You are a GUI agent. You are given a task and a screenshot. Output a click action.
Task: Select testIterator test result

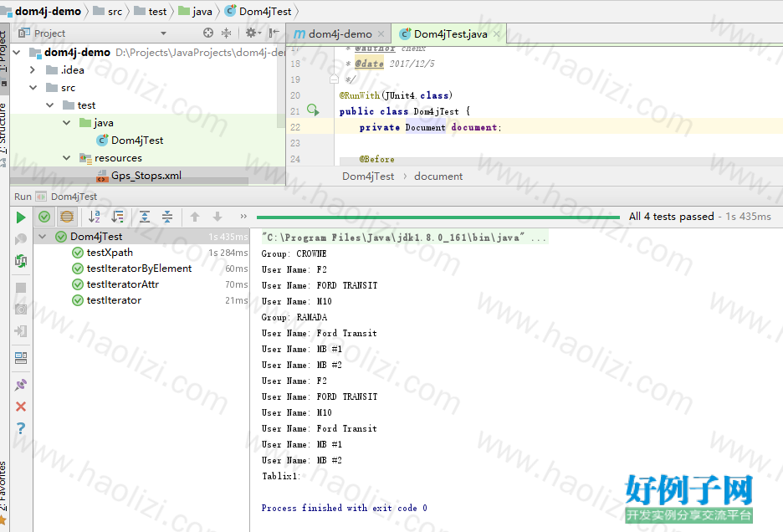click(x=114, y=300)
